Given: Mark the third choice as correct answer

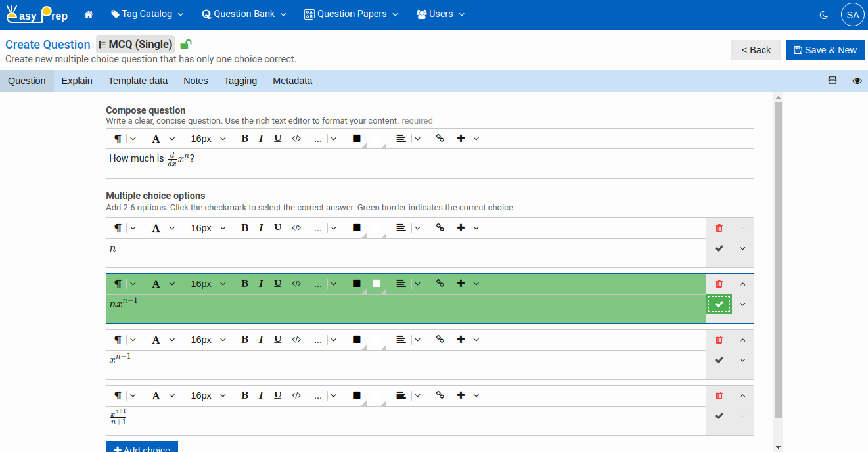Looking at the screenshot, I should tap(719, 360).
